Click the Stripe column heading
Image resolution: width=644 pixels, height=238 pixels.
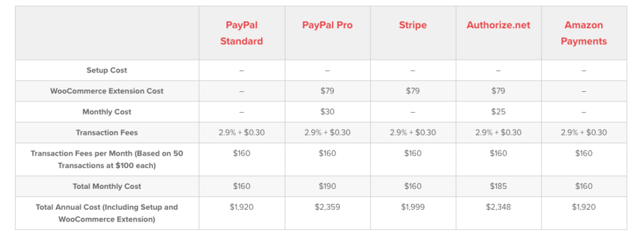[413, 25]
